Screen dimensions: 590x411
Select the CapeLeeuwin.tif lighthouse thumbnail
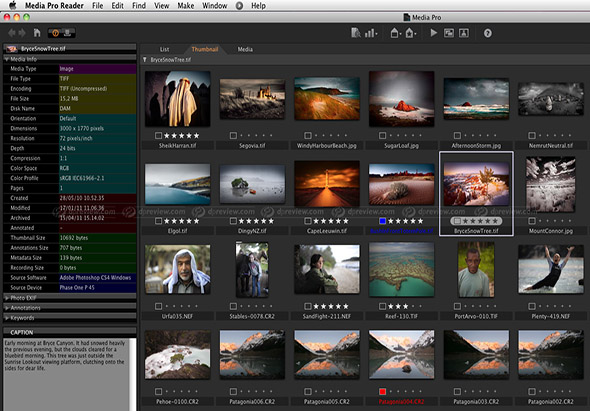tap(327, 184)
